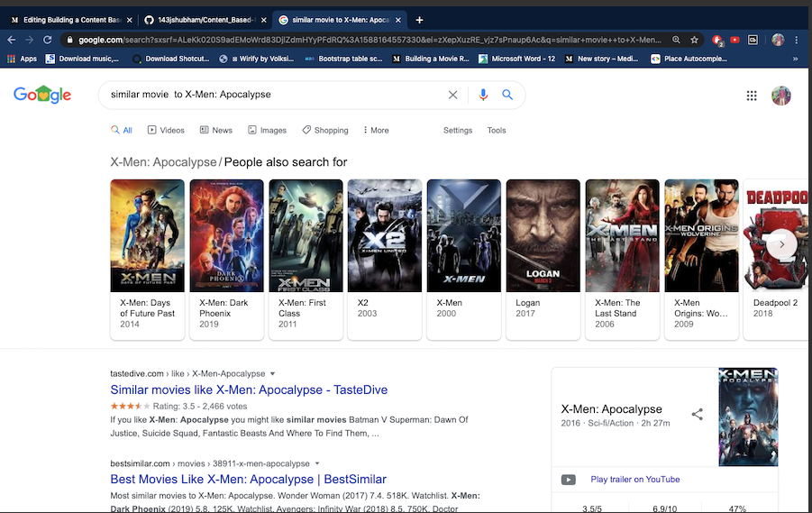Image resolution: width=812 pixels, height=513 pixels.
Task: Share X-Men: Apocalypse via share icon
Action: (x=697, y=414)
